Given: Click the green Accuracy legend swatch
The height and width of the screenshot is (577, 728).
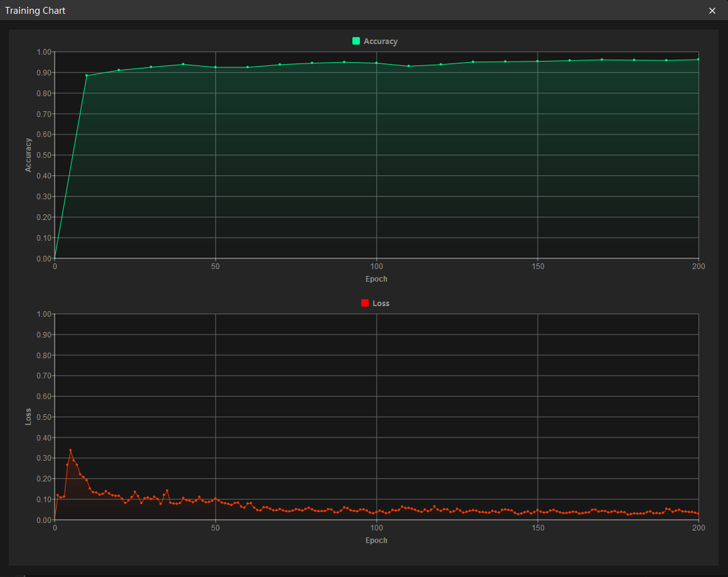Looking at the screenshot, I should [356, 41].
